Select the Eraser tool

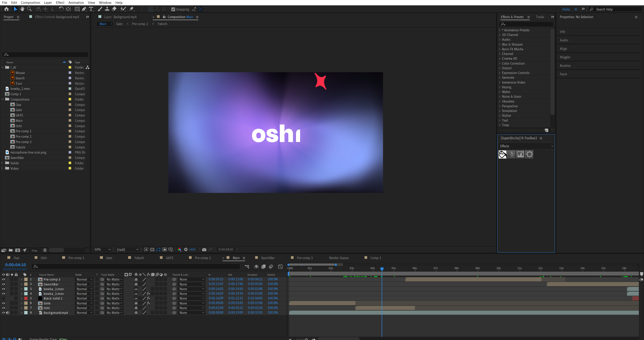point(114,9)
